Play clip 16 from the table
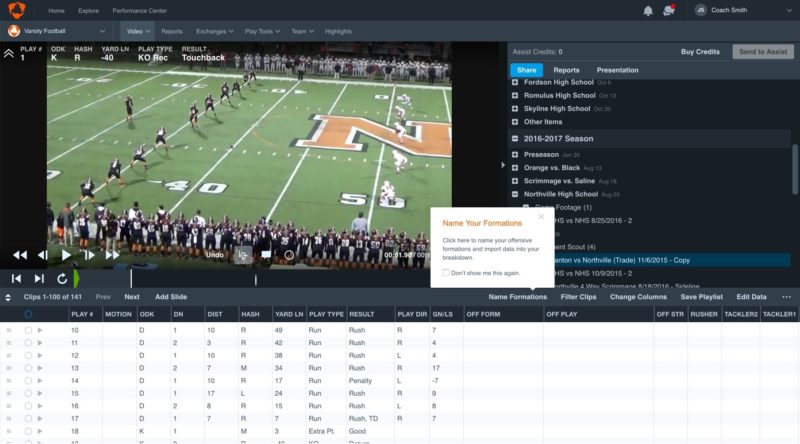The image size is (800, 444). click(x=40, y=406)
